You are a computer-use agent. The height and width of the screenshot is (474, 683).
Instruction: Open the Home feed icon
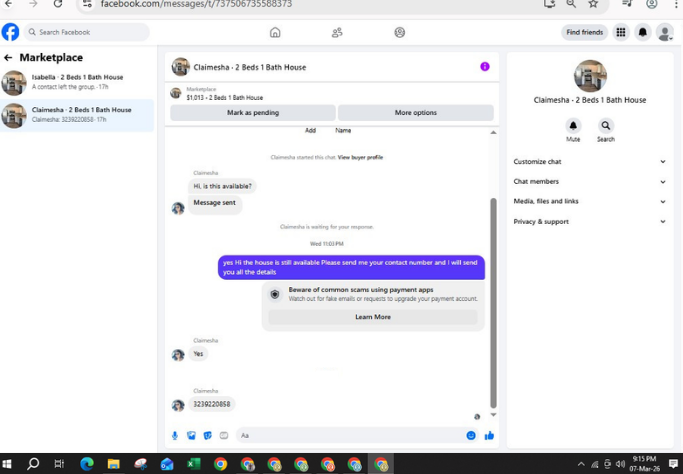pos(275,32)
